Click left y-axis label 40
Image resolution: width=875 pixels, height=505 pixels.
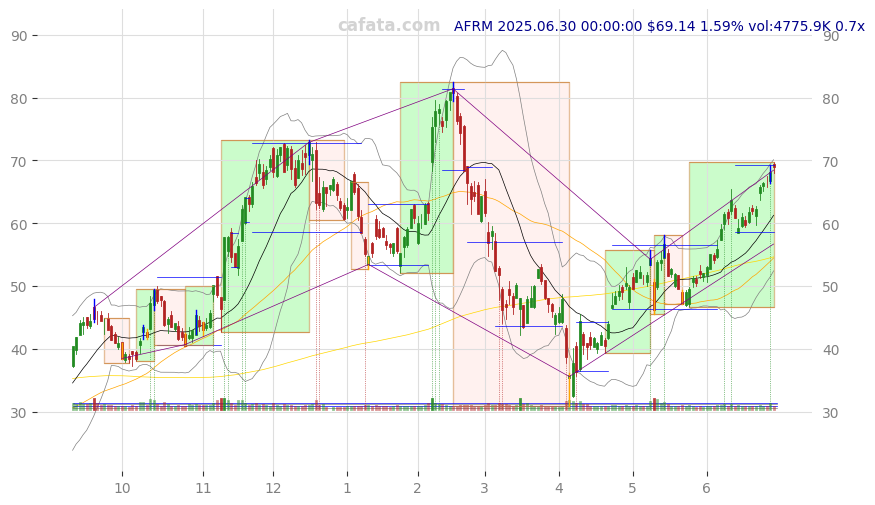(x=18, y=350)
